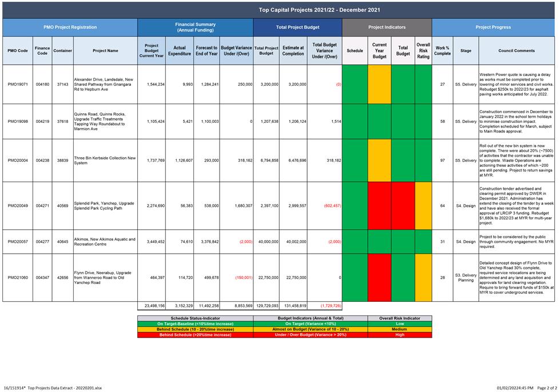Select the red Total Budget indicator for PMO20049
The image size is (560, 392).
(x=403, y=206)
